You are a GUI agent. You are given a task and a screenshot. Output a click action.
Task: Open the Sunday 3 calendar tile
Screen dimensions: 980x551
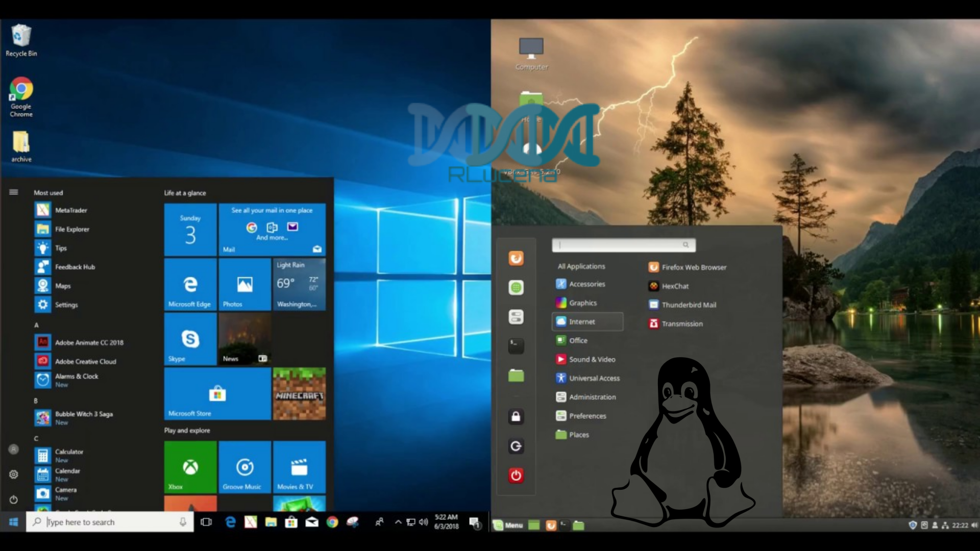tap(190, 230)
